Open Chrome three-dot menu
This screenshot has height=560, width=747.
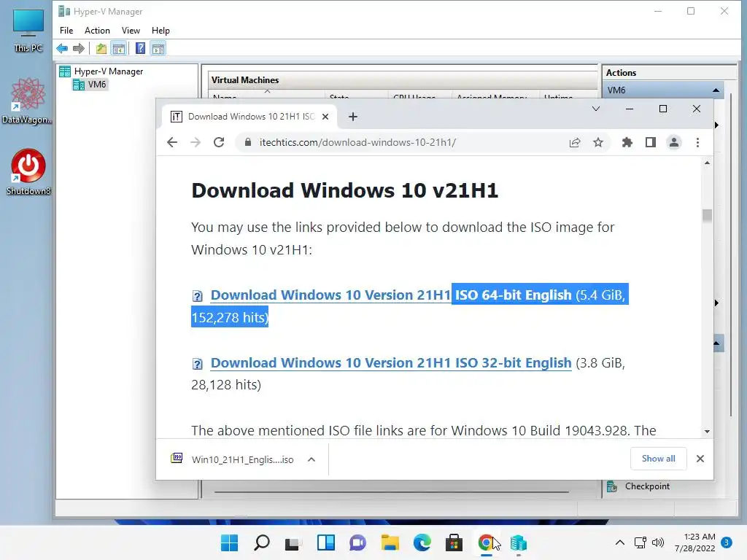[x=697, y=142]
